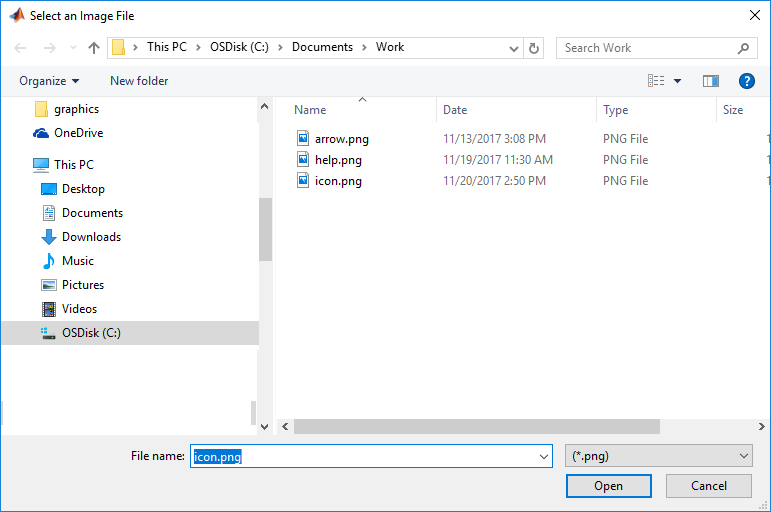Click the help question mark icon
This screenshot has width=771, height=512.
click(x=746, y=81)
